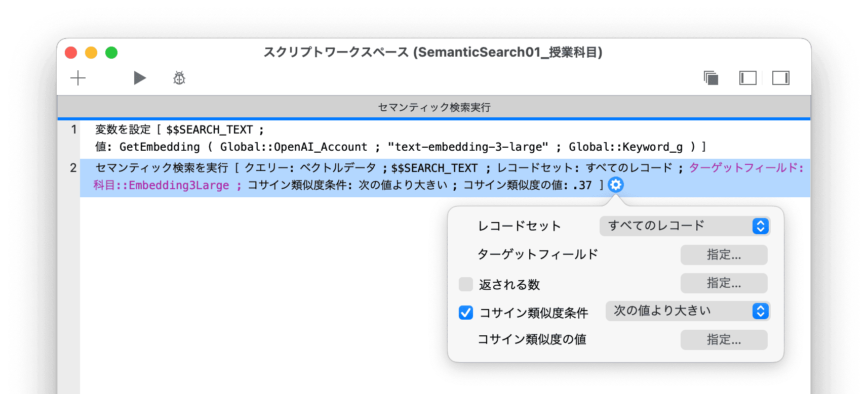Image resolution: width=868 pixels, height=394 pixels.
Task: Create a new script with the plus icon
Action: click(78, 78)
